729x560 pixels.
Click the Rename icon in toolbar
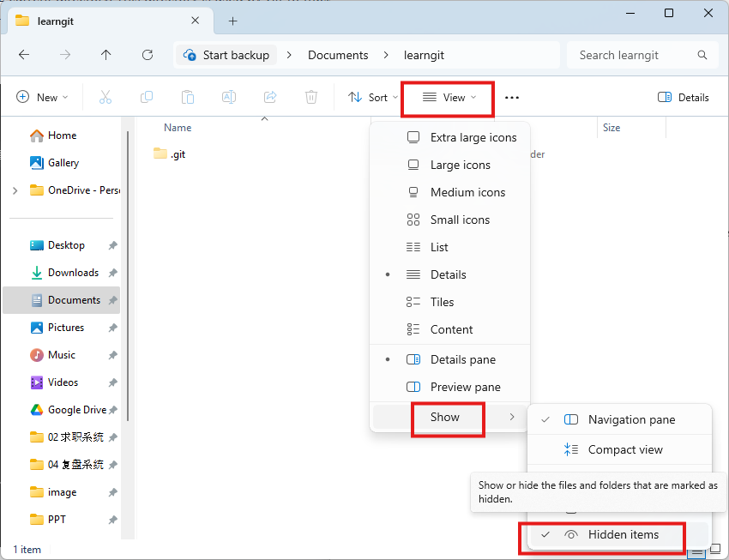pos(229,98)
